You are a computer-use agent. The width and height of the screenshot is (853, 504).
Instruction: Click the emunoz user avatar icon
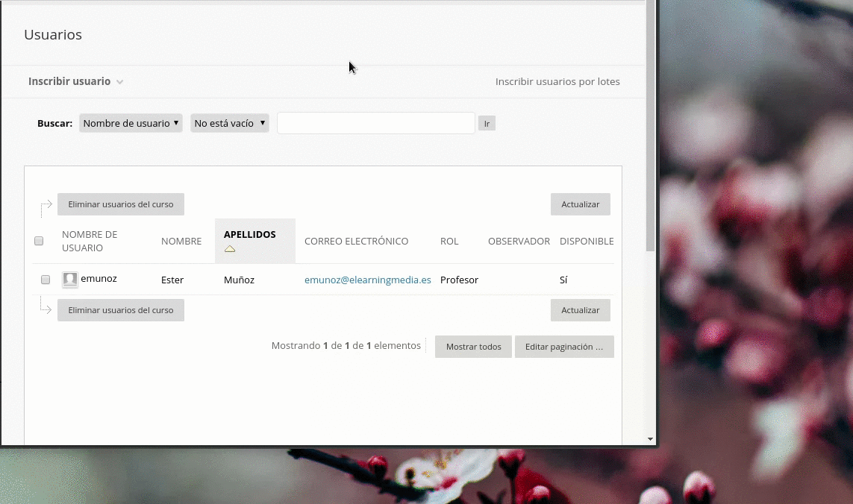(x=70, y=280)
